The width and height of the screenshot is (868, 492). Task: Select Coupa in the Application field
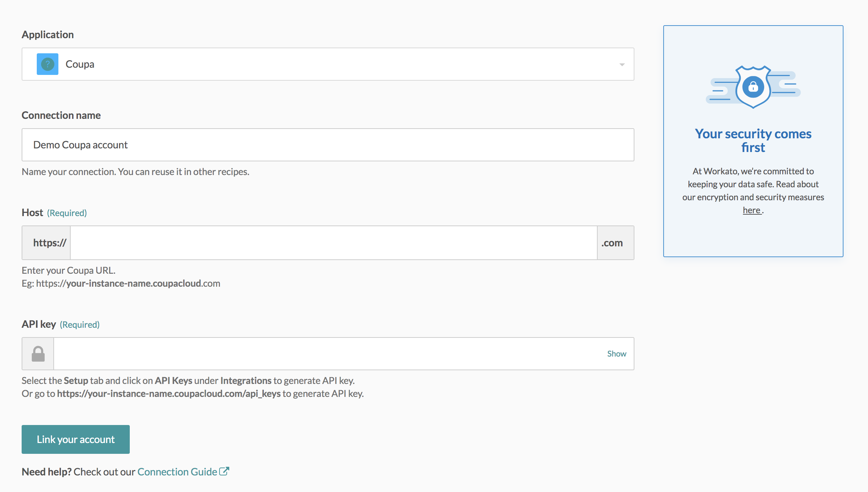coord(80,64)
